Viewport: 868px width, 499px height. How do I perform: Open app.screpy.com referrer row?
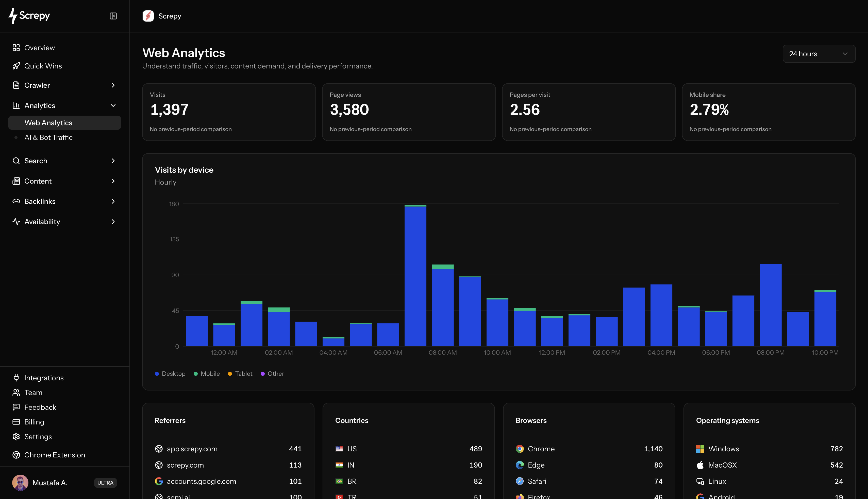[x=228, y=449]
